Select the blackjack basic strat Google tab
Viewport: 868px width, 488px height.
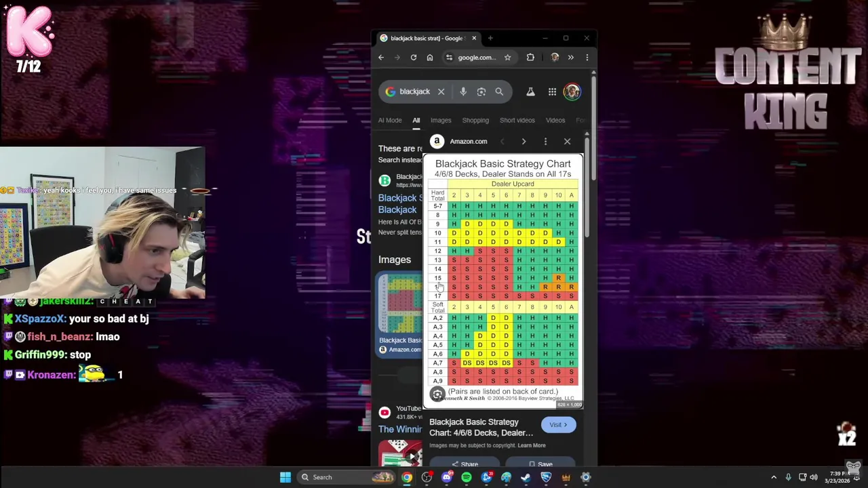point(429,38)
